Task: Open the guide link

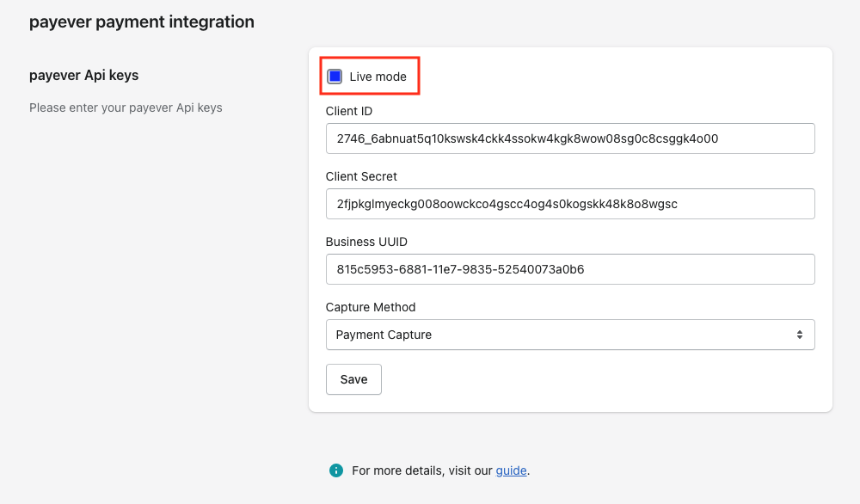Action: pyautogui.click(x=511, y=470)
